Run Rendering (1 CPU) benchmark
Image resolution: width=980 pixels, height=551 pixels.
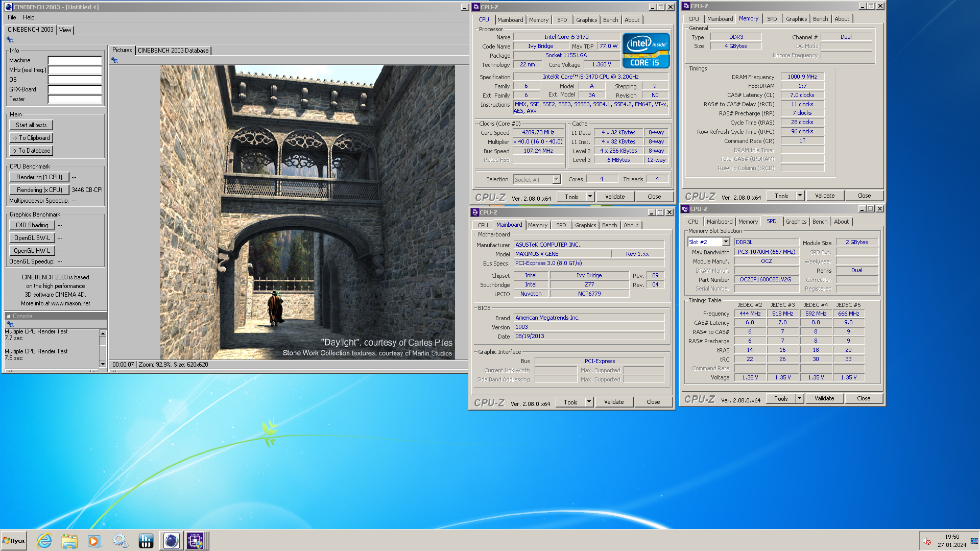[39, 177]
